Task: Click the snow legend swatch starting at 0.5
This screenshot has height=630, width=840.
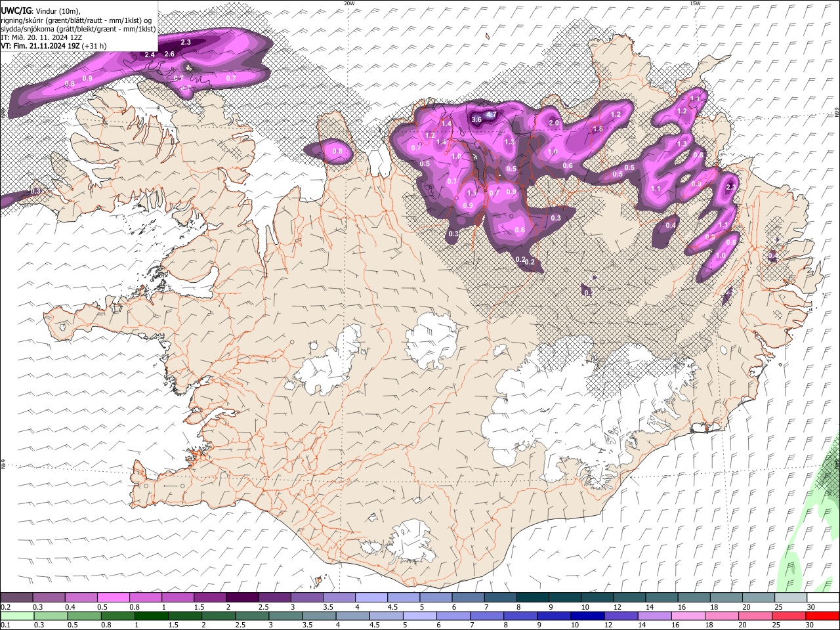Action: coord(113,597)
